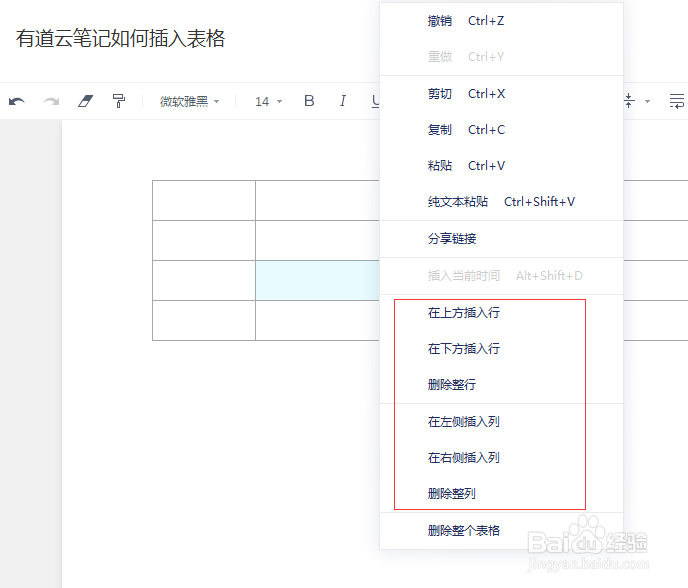Image resolution: width=688 pixels, height=588 pixels.
Task: Toggle underline formatting
Action: coord(376,101)
